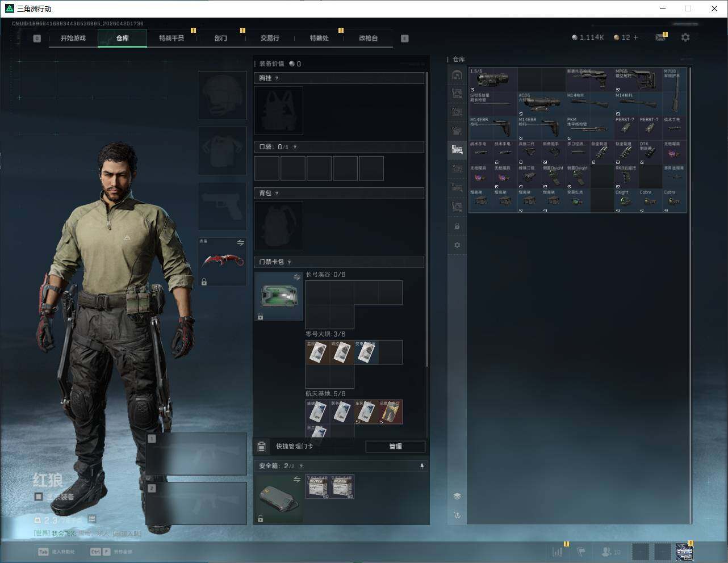This screenshot has height=563, width=728.
Task: Click the key card case thumbnail
Action: click(279, 296)
